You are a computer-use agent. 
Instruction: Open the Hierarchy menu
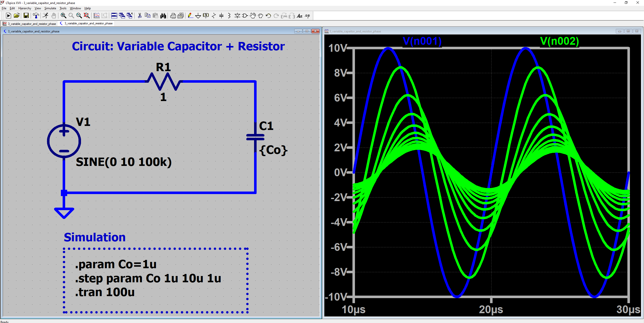point(25,8)
